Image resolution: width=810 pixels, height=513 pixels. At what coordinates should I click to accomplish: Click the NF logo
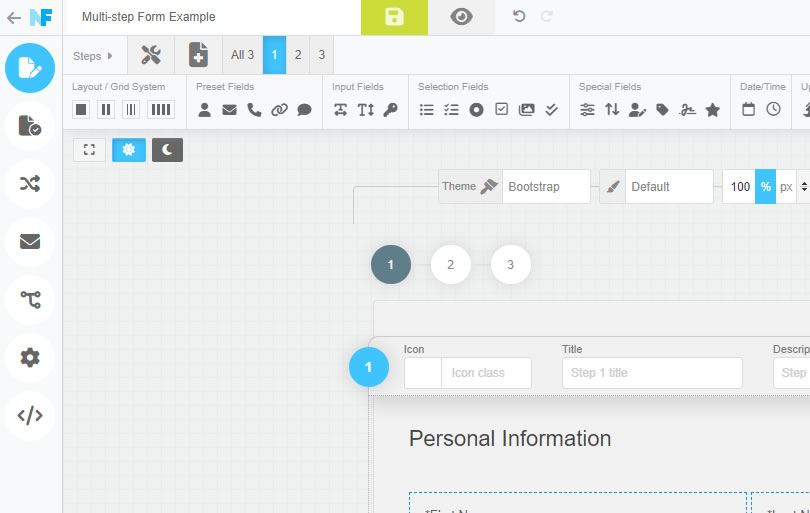point(41,18)
